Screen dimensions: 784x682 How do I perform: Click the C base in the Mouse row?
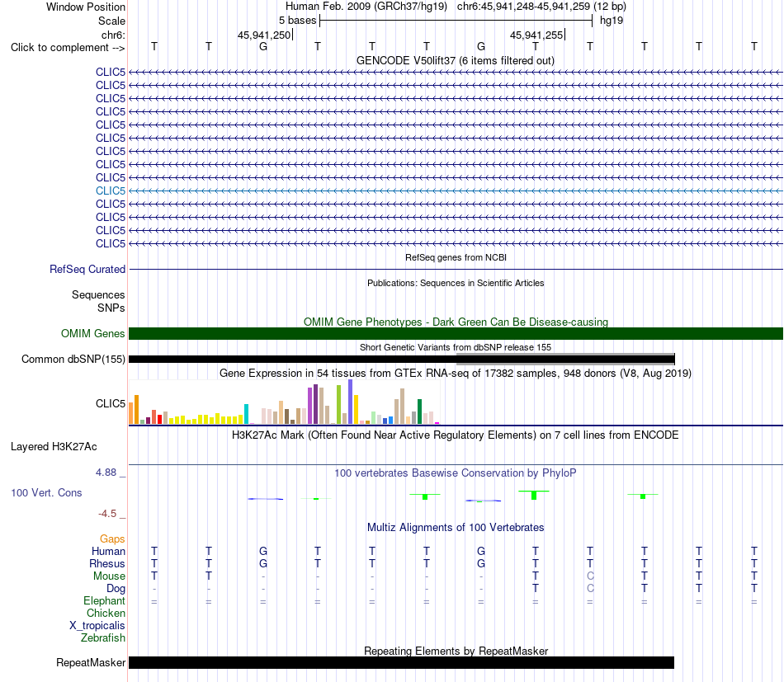[x=590, y=576]
